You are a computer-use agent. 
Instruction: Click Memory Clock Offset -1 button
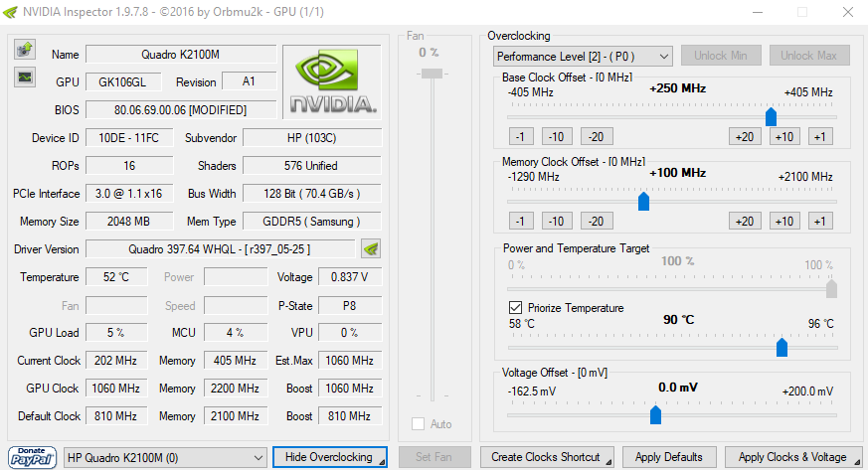coord(521,222)
